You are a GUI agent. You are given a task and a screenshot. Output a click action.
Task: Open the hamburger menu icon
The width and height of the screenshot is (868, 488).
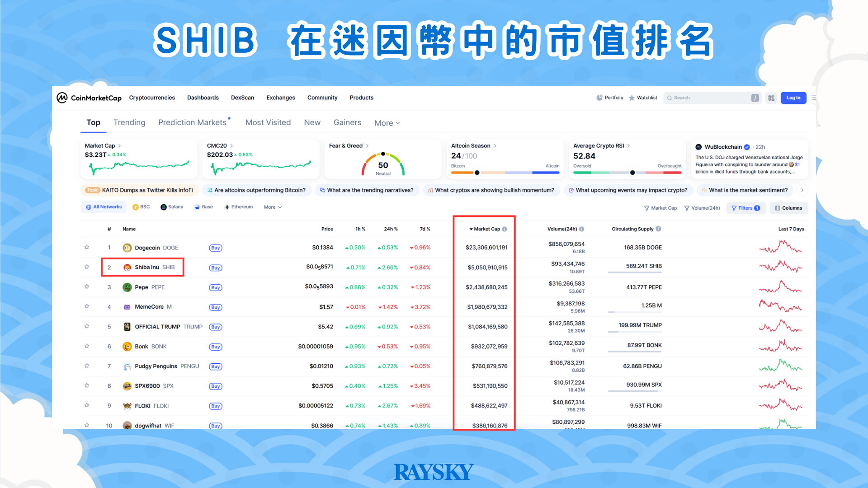814,98
